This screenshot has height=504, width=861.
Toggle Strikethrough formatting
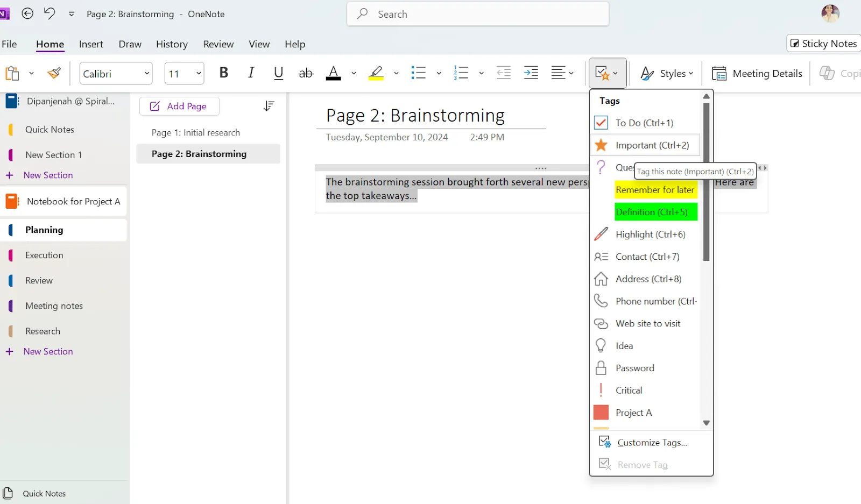tap(306, 73)
